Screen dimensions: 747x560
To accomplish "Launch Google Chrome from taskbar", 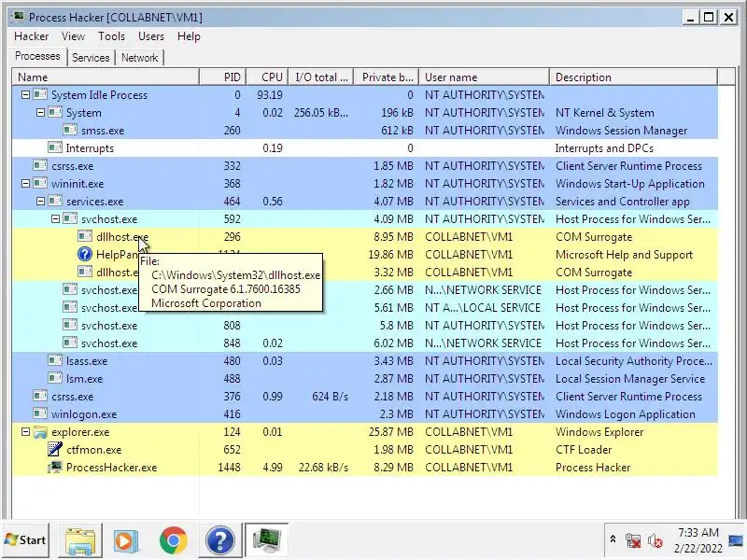I will [174, 540].
